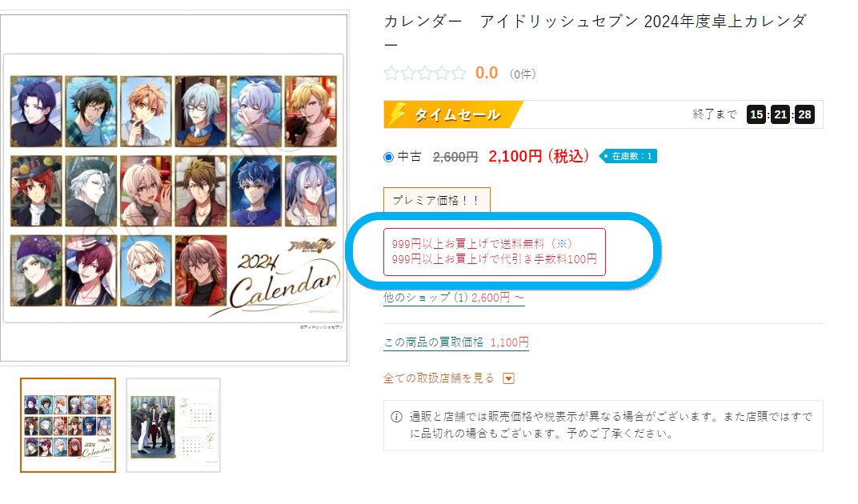
Task: Click the ※ shipping note link
Action: 561,243
